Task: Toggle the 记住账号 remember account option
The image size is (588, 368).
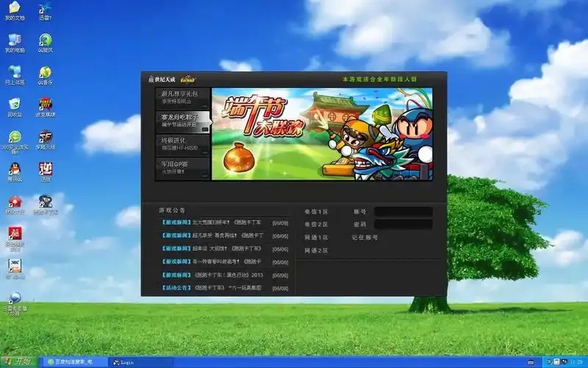Action: coord(365,238)
